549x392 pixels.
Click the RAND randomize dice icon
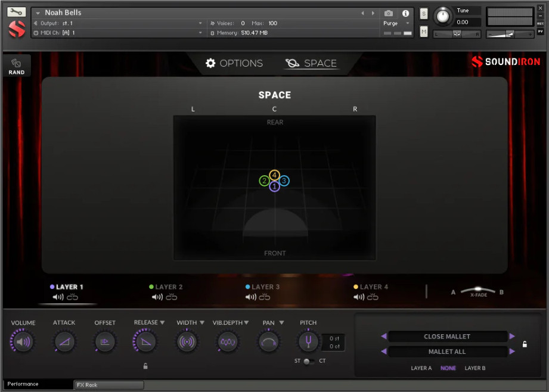coord(15,61)
